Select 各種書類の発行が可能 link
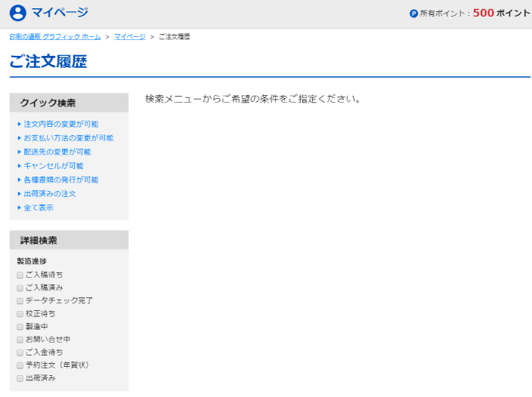532x397 pixels. point(60,180)
